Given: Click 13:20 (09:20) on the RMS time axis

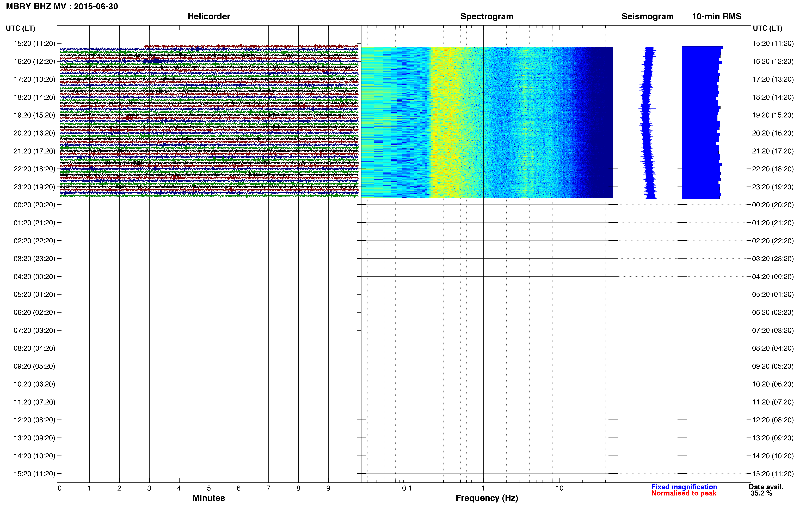Looking at the screenshot, I should coord(773,438).
